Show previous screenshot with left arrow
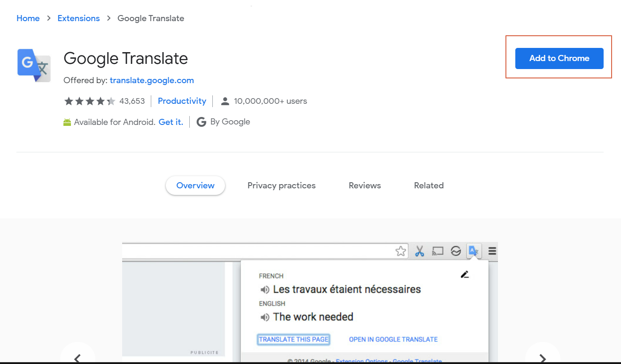This screenshot has width=621, height=364. (x=78, y=358)
